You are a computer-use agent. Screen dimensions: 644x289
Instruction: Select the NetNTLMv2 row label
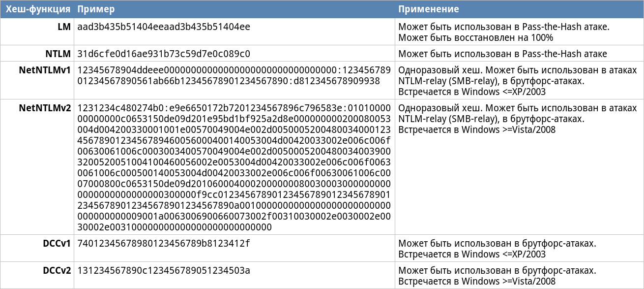click(45, 108)
